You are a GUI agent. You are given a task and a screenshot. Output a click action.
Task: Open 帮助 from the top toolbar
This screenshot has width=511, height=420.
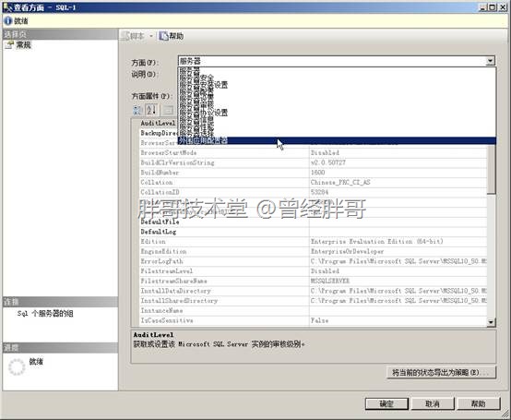172,36
